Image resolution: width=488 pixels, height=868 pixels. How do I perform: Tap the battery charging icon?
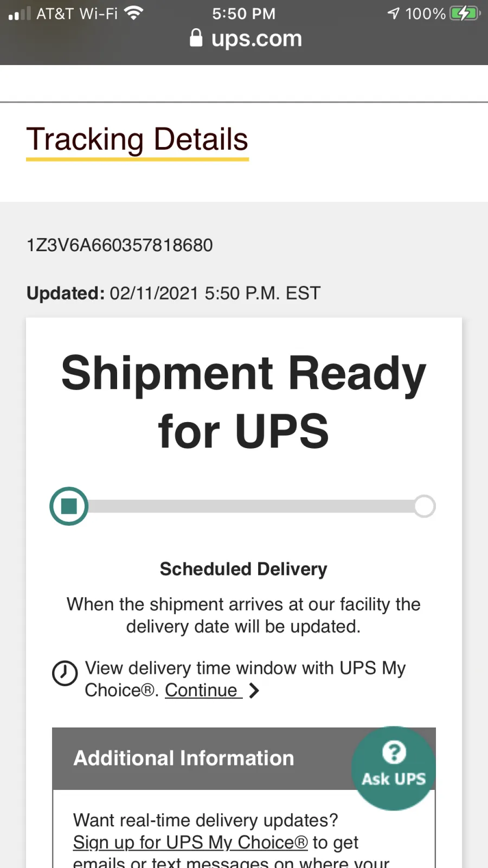pyautogui.click(x=465, y=13)
